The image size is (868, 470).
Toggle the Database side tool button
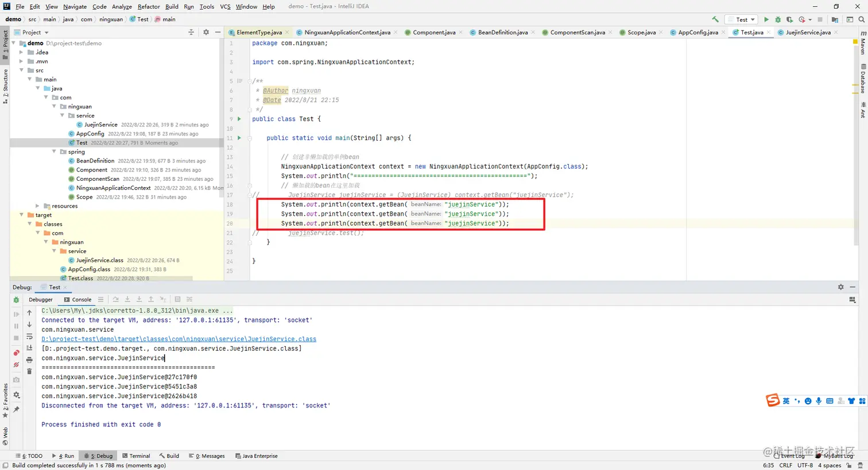pos(862,79)
